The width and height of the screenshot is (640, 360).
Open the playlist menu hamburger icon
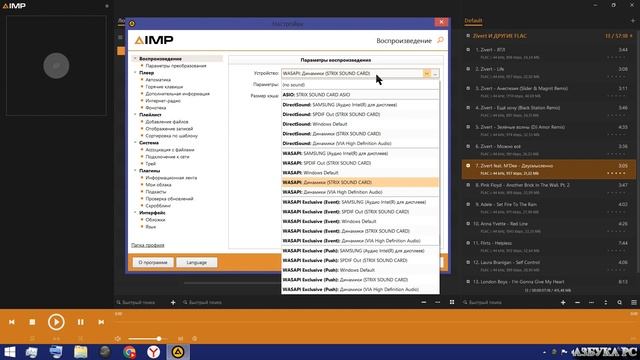click(x=633, y=302)
